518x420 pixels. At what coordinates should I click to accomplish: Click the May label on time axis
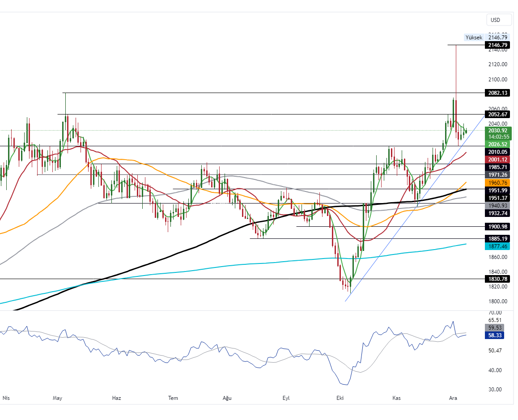coord(57,398)
